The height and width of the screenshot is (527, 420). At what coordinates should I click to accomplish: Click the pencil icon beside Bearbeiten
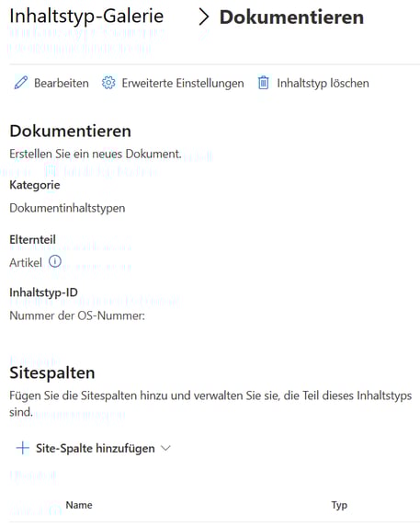click(21, 83)
